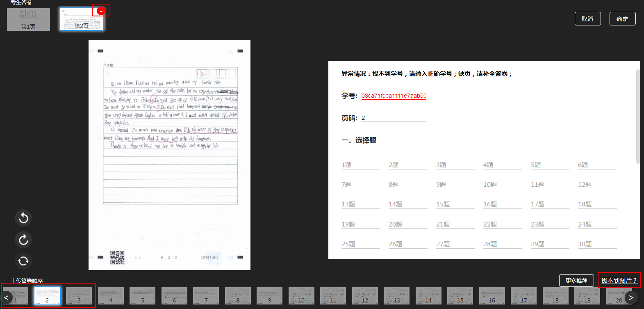Rotate the answer sheet counterclockwise
Viewport: 644px width, 309px height.
[x=23, y=218]
